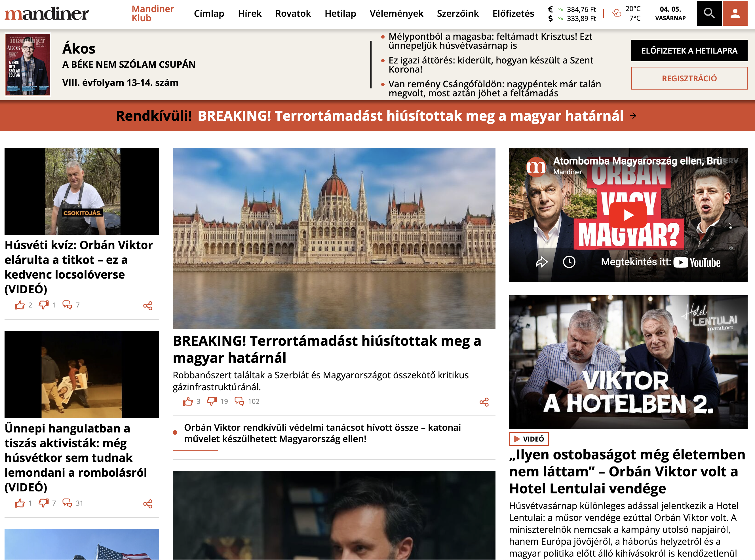Open the Rovatok section
This screenshot has height=560, width=755.
coord(293,14)
